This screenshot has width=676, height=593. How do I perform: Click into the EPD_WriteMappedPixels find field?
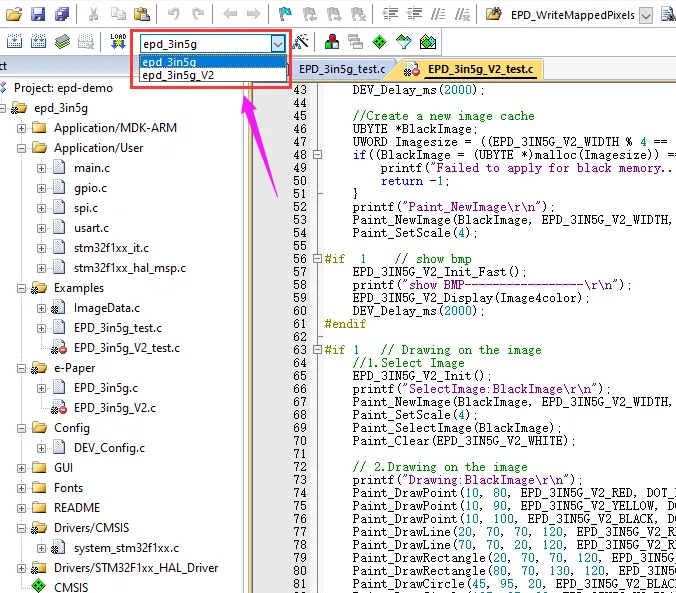(x=572, y=16)
